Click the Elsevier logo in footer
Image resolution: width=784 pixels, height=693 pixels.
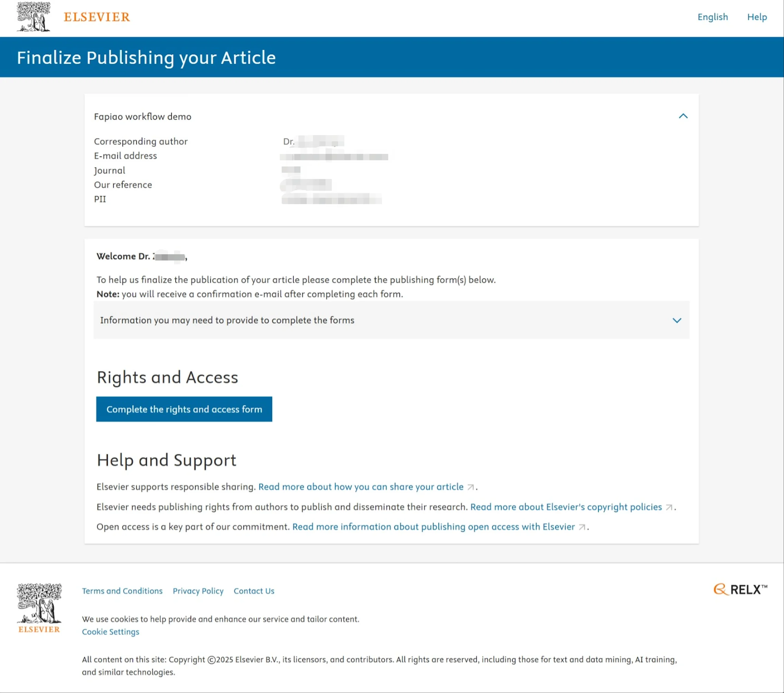[39, 608]
